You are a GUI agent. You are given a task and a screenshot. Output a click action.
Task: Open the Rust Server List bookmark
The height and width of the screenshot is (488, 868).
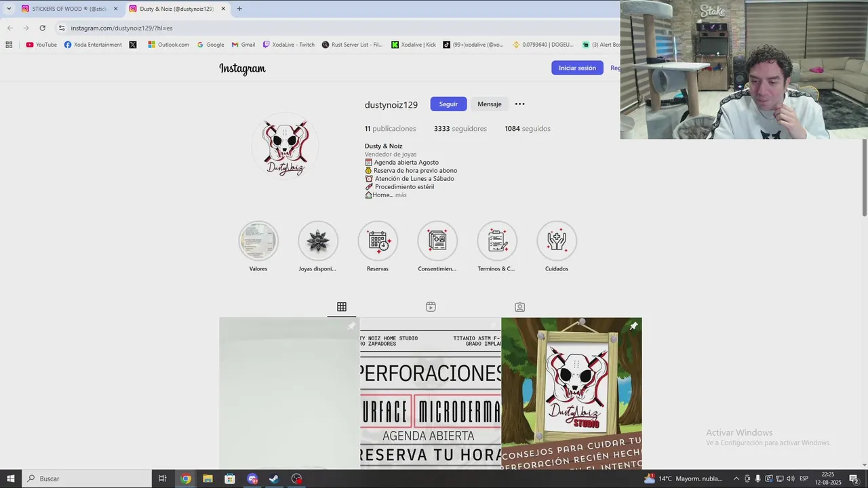click(352, 45)
